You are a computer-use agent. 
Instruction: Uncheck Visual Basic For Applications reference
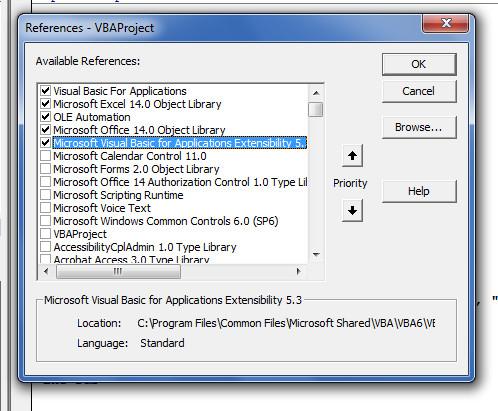tap(45, 91)
